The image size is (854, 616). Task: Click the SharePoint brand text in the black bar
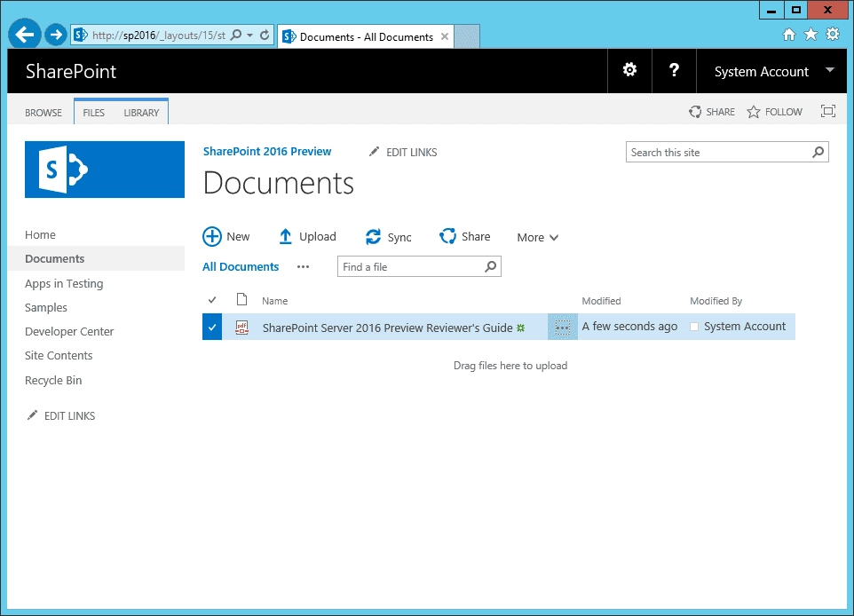(71, 71)
